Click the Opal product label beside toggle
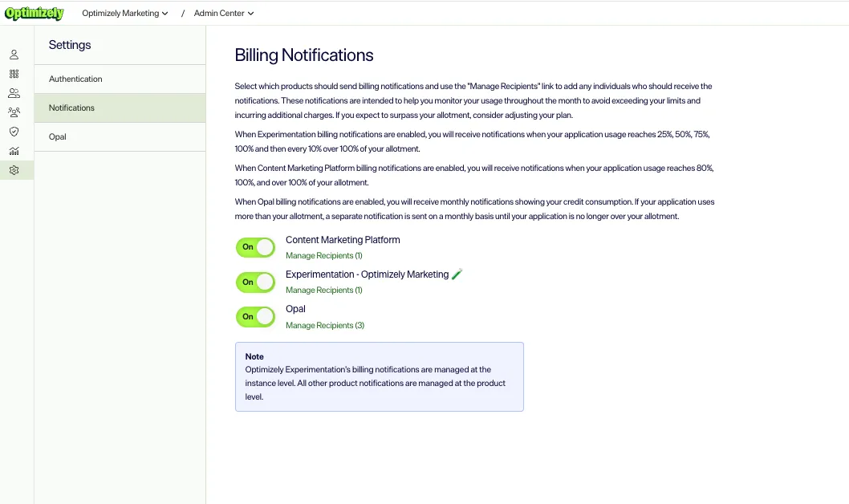This screenshot has width=849, height=504. click(x=295, y=309)
